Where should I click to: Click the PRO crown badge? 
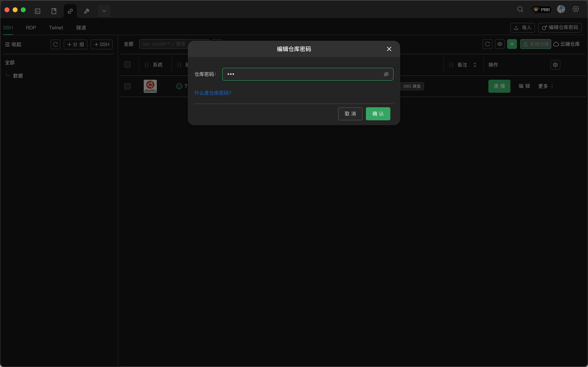[541, 9]
